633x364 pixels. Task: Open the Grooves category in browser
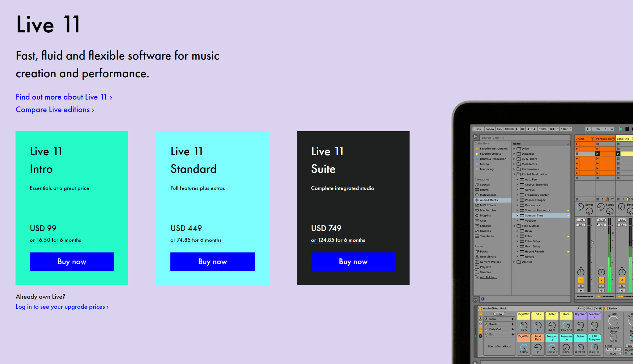[485, 231]
